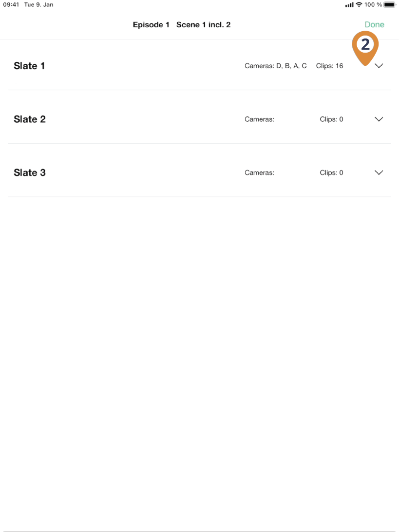
Task: Select the Slate 2 row title
Action: click(x=30, y=119)
